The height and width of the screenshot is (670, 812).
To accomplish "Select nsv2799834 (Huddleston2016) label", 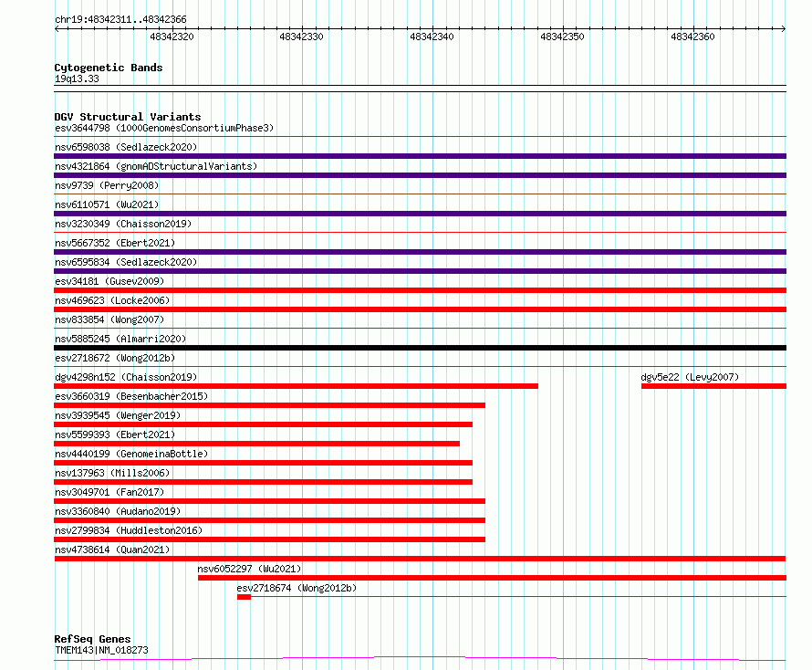I will coord(129,530).
